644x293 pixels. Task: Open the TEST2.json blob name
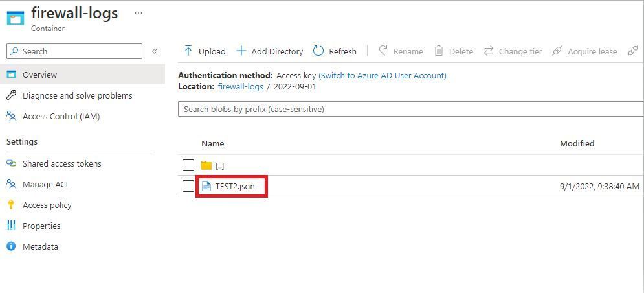pyautogui.click(x=235, y=187)
